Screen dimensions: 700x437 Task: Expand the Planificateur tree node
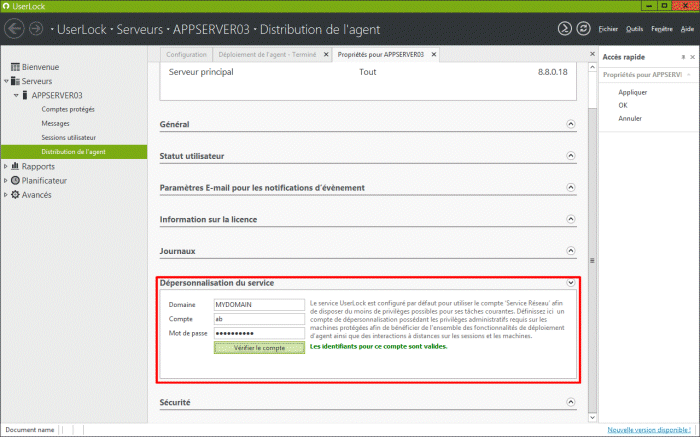(x=6, y=180)
